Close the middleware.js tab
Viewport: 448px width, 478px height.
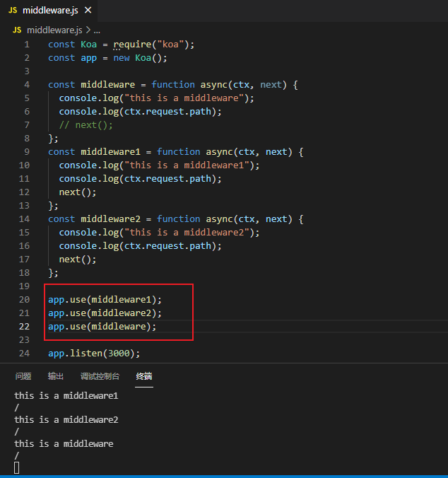tap(88, 10)
